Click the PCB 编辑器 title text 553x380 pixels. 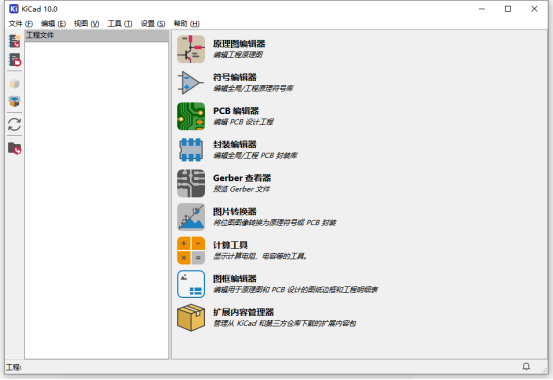pyautogui.click(x=236, y=111)
